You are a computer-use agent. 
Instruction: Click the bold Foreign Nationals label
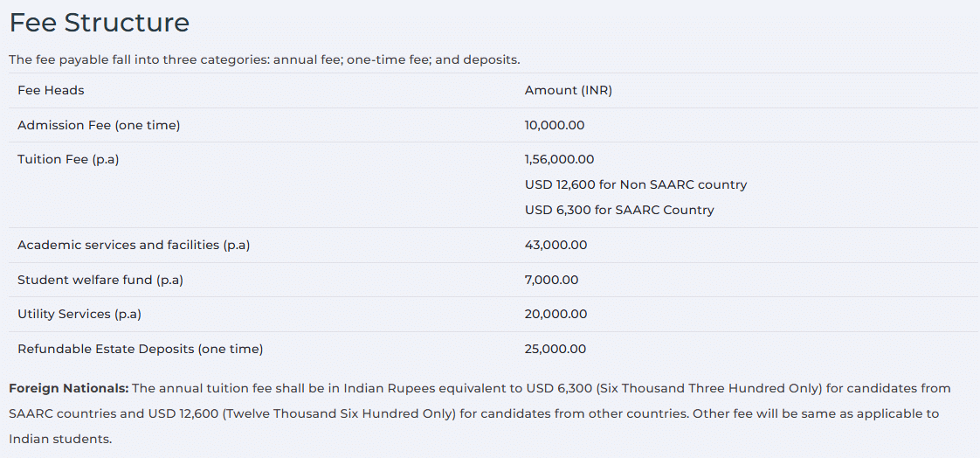click(68, 388)
